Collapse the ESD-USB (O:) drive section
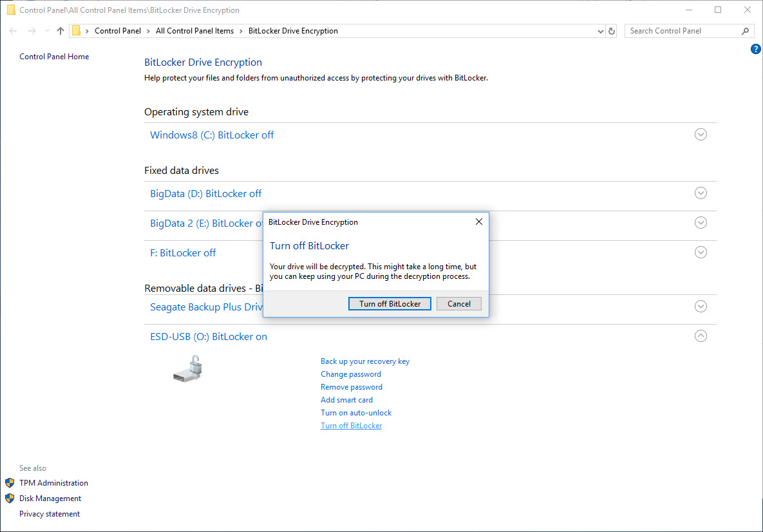The height and width of the screenshot is (532, 763). click(x=701, y=336)
